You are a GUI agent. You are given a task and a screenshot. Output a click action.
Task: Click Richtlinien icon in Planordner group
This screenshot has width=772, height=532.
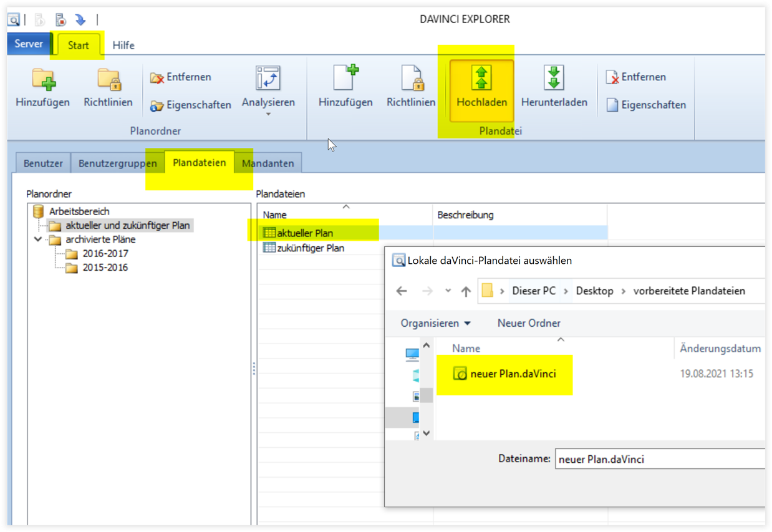(108, 79)
